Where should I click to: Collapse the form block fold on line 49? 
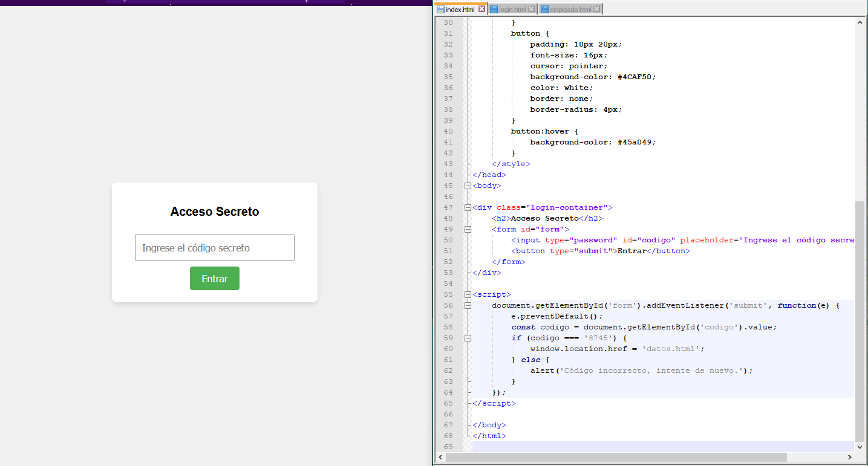[468, 229]
